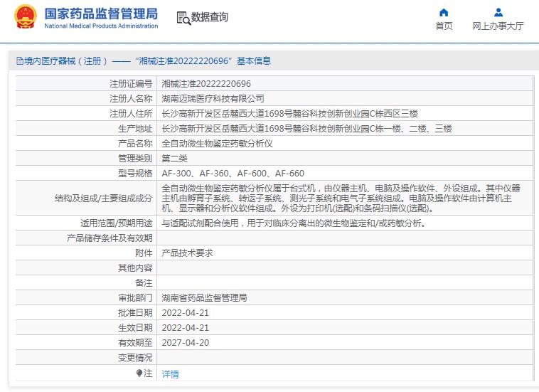Click the 变更情况 row label
The width and height of the screenshot is (539, 392).
coord(135,358)
